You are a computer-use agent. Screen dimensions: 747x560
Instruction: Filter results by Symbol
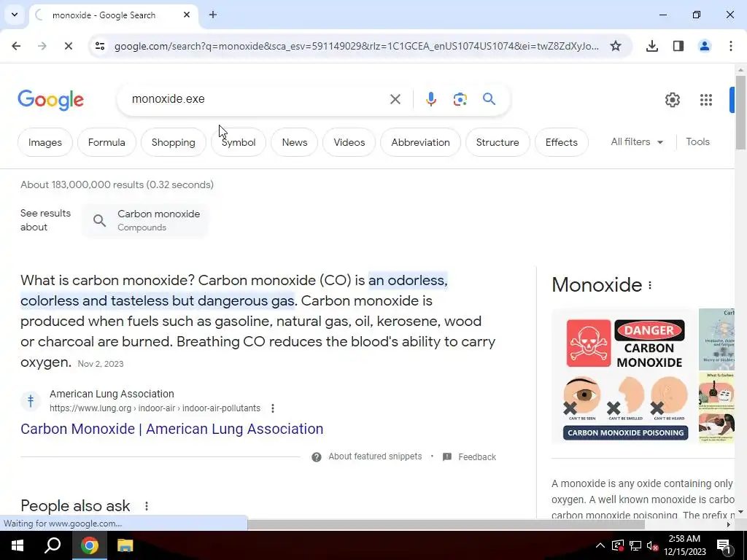(239, 142)
